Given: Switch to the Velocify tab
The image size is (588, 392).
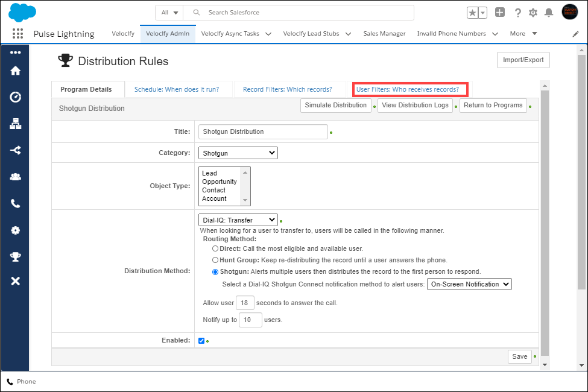Looking at the screenshot, I should [x=123, y=33].
